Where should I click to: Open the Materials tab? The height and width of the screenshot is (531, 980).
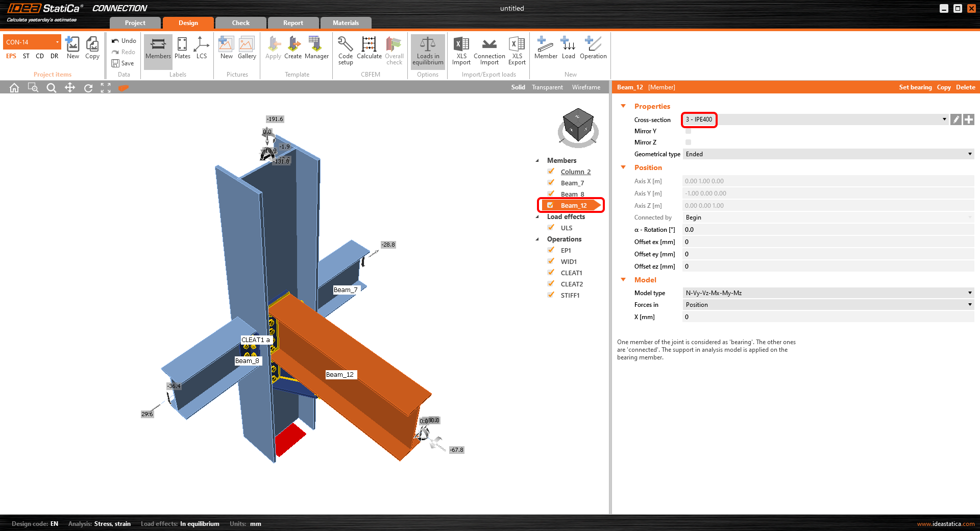point(346,23)
